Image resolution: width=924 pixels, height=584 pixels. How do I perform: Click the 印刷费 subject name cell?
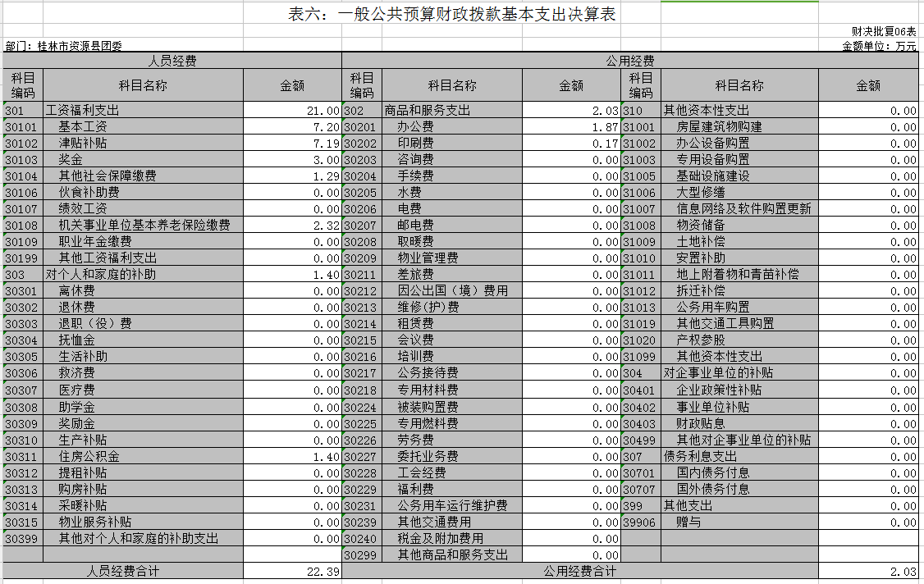click(451, 144)
